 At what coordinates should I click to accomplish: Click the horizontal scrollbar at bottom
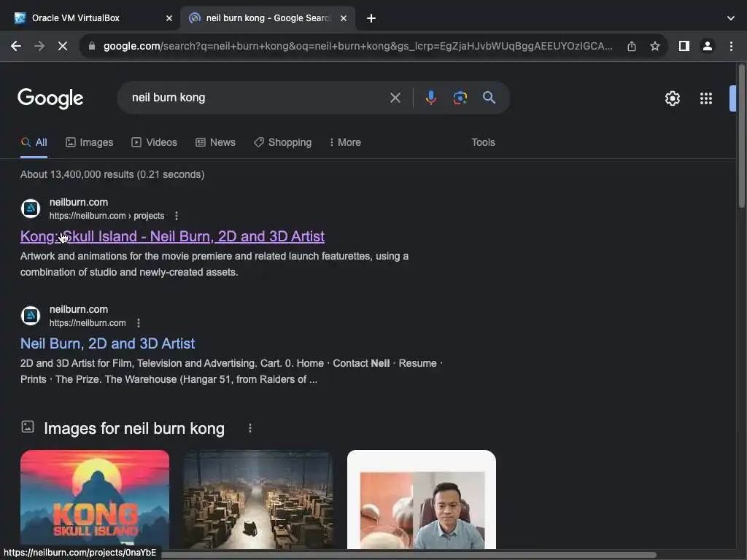point(410,555)
